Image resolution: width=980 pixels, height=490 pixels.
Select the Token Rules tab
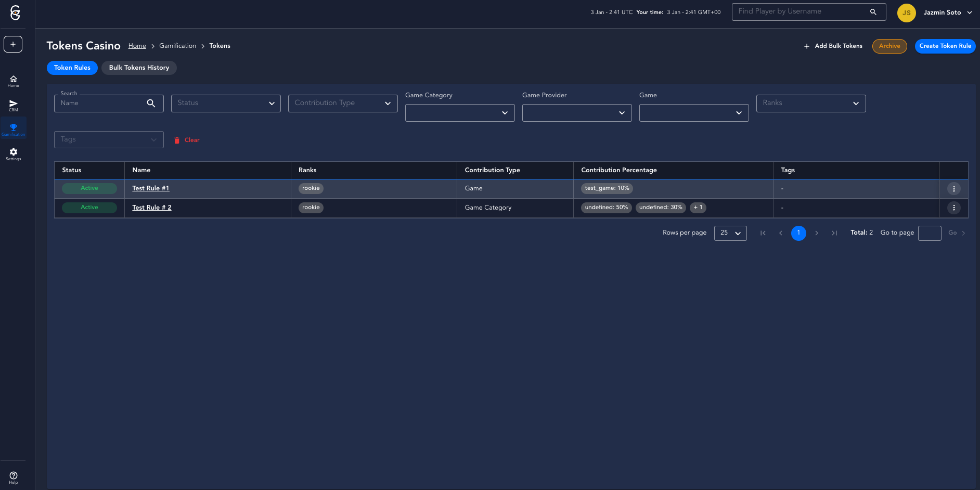click(x=72, y=68)
